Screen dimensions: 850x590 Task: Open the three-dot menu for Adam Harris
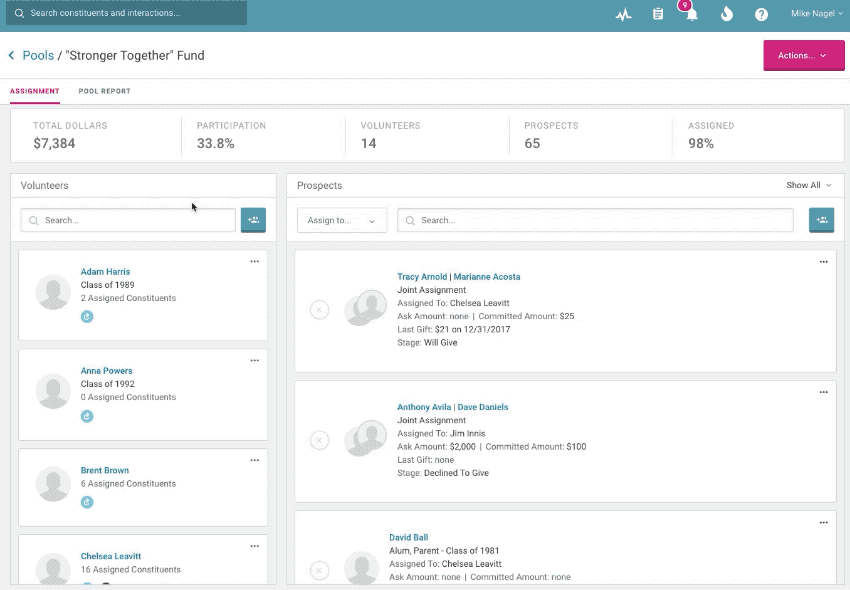click(255, 262)
